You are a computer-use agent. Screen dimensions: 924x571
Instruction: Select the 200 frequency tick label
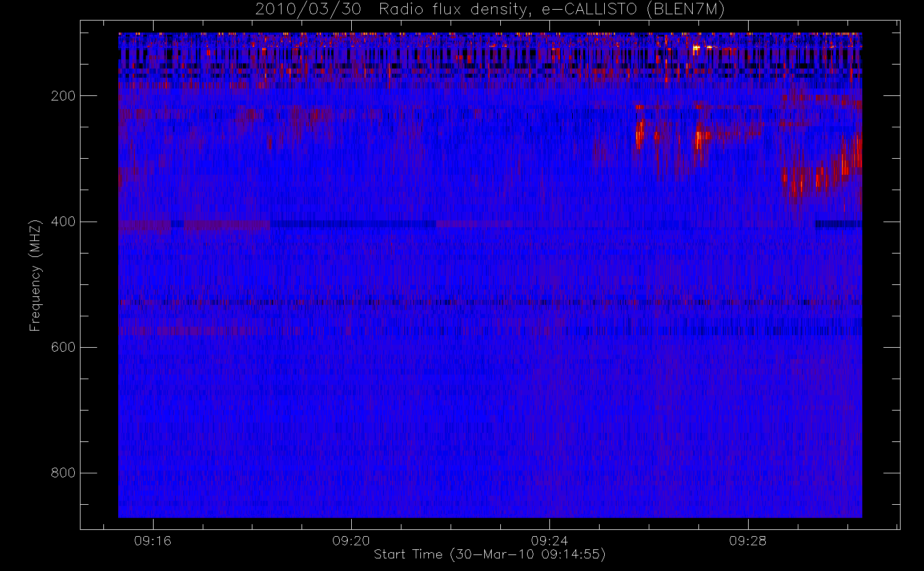point(63,96)
